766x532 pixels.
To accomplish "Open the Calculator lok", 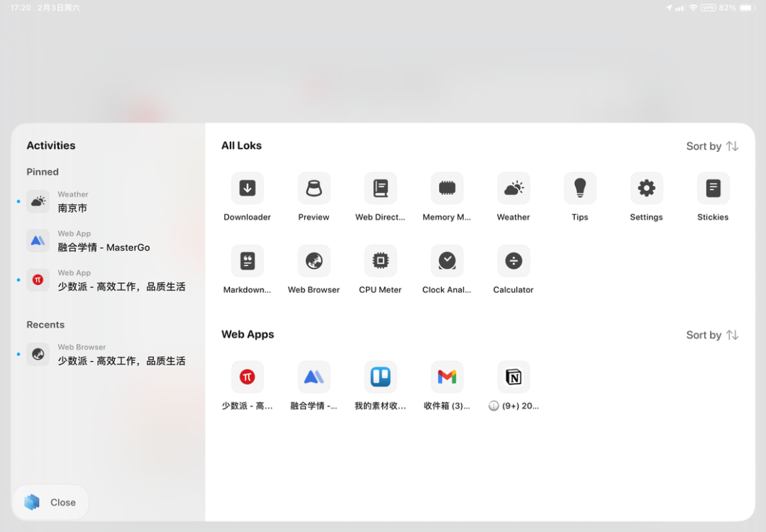I will click(x=514, y=261).
